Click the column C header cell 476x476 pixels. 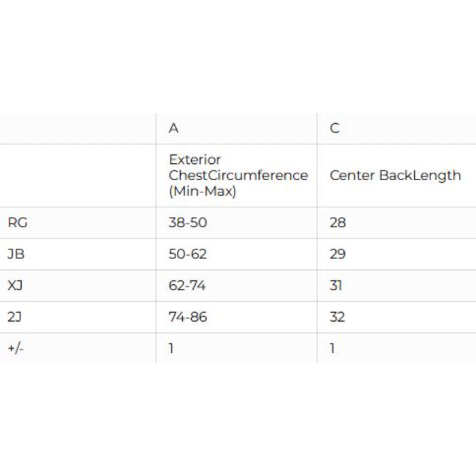tap(335, 129)
